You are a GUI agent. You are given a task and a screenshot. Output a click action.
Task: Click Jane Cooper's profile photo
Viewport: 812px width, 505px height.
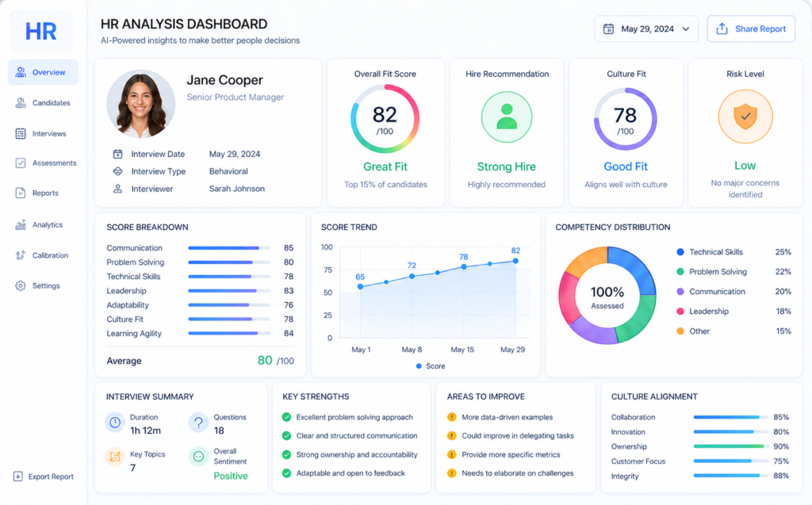[141, 104]
